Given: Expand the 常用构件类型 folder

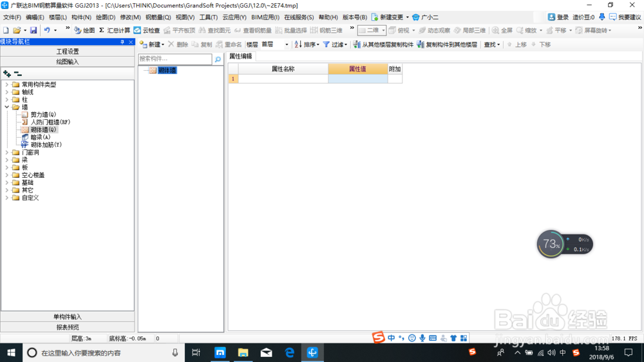Looking at the screenshot, I should pos(6,84).
